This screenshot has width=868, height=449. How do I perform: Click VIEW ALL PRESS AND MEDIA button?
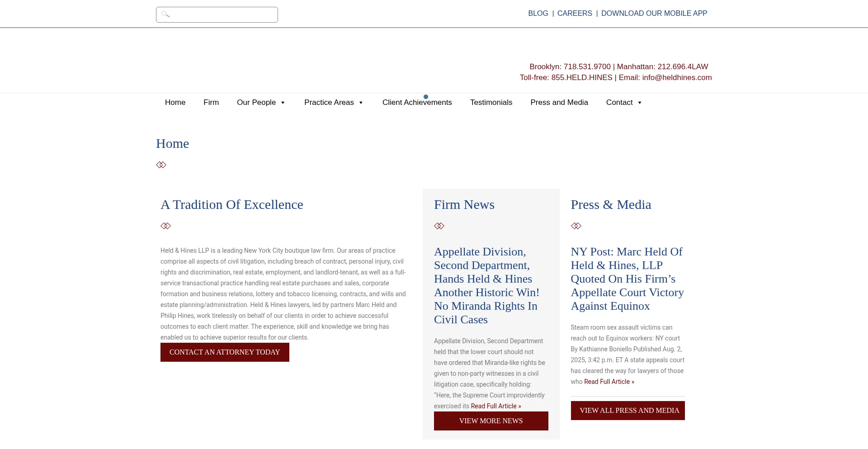[627, 411]
